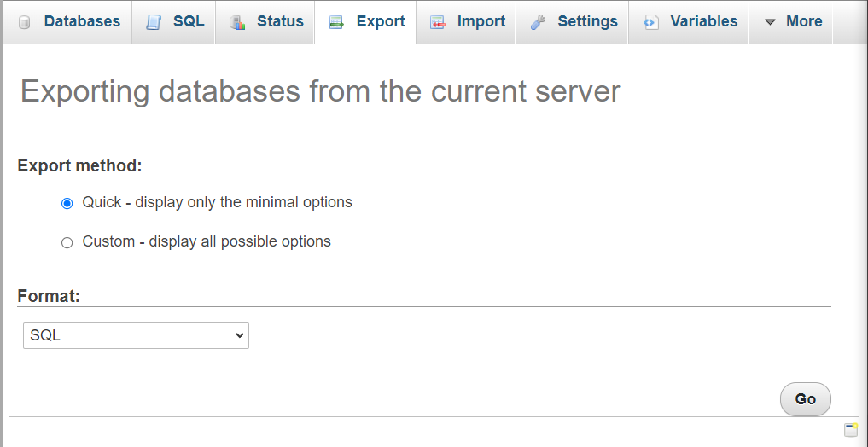
Task: Open the Export tab
Action: coord(365,22)
